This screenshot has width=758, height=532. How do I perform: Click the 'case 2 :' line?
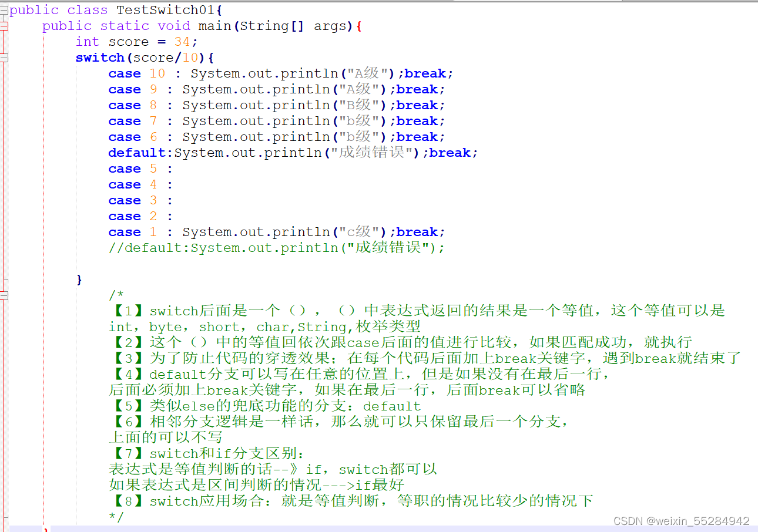tap(140, 216)
